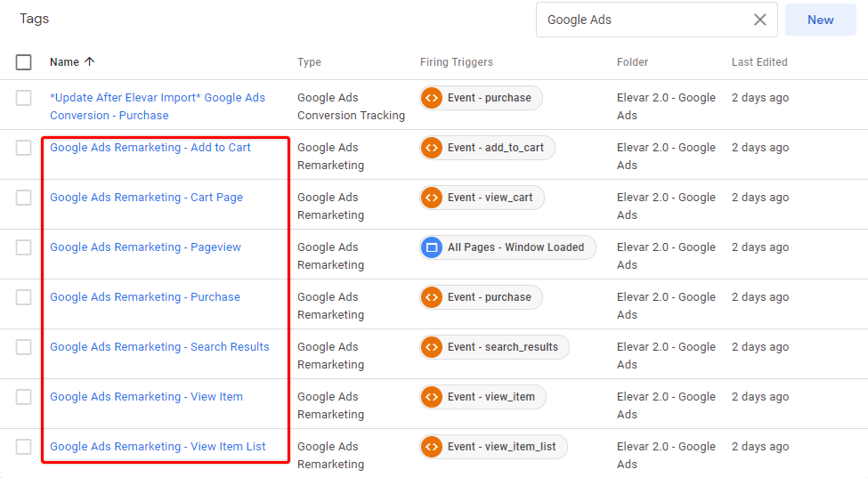This screenshot has width=868, height=478.
Task: Open Google Ads Remarketing - Search Results tag
Action: (159, 347)
